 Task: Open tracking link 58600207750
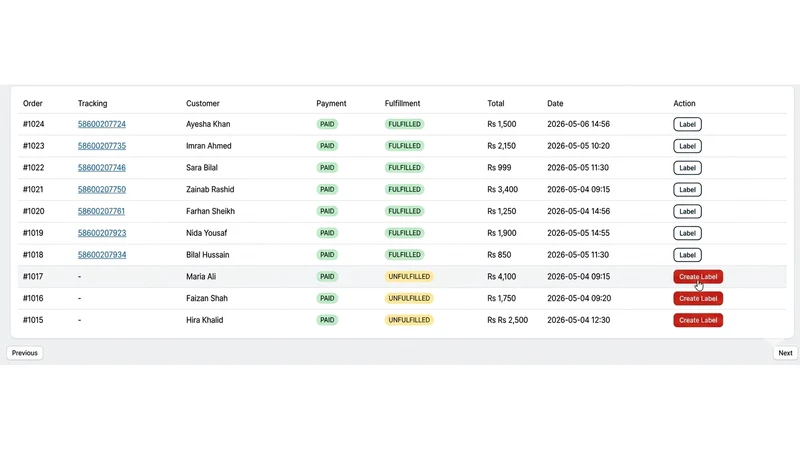click(102, 189)
